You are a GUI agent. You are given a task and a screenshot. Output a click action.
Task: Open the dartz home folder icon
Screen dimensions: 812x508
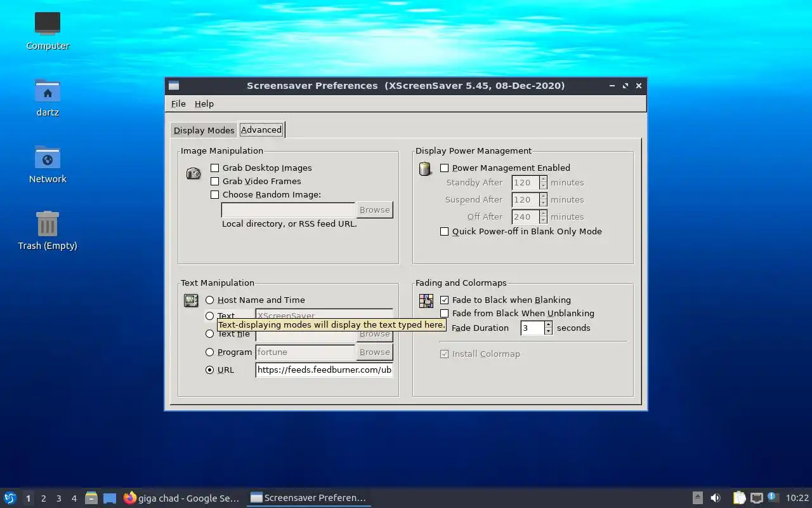click(48, 91)
